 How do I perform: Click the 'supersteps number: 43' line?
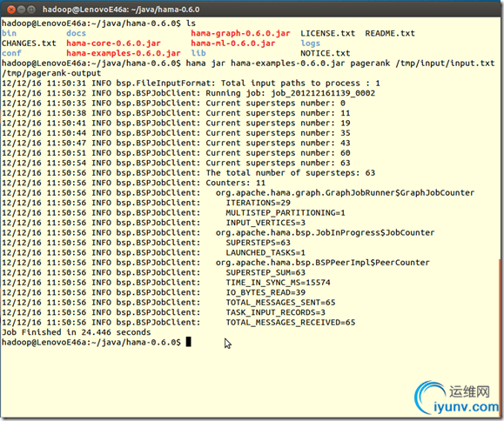coord(176,143)
